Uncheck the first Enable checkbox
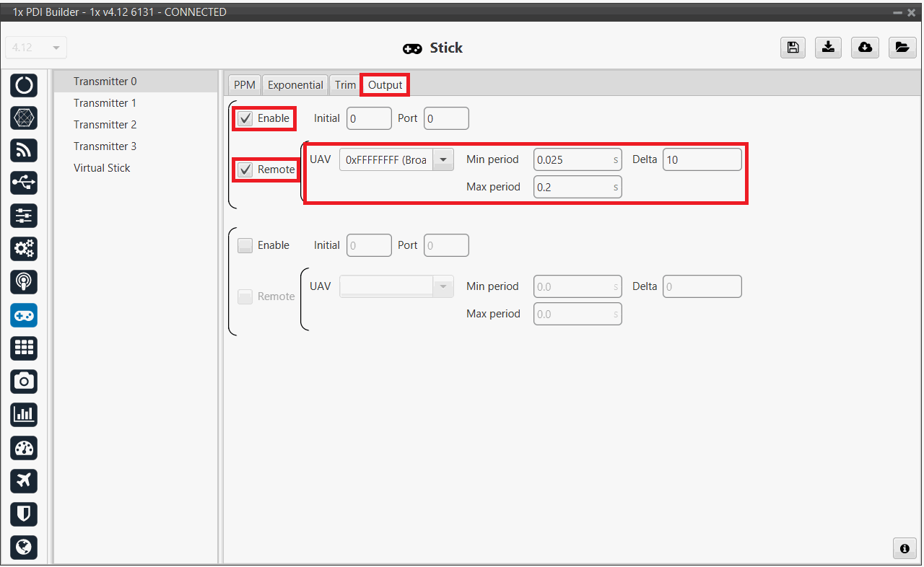The image size is (924, 567). [245, 118]
